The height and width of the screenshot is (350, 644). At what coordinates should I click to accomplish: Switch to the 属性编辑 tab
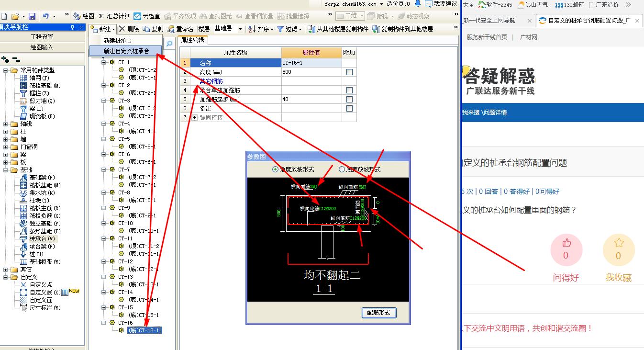pos(192,41)
